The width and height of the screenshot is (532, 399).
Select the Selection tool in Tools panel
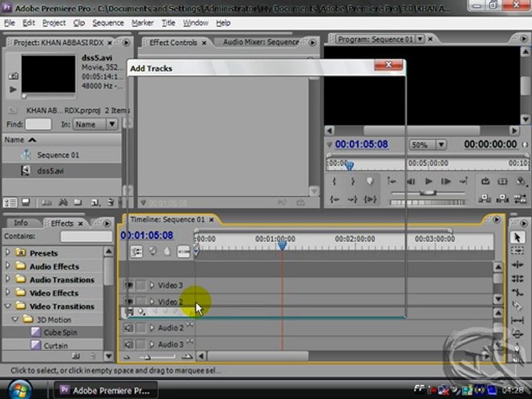(x=517, y=238)
